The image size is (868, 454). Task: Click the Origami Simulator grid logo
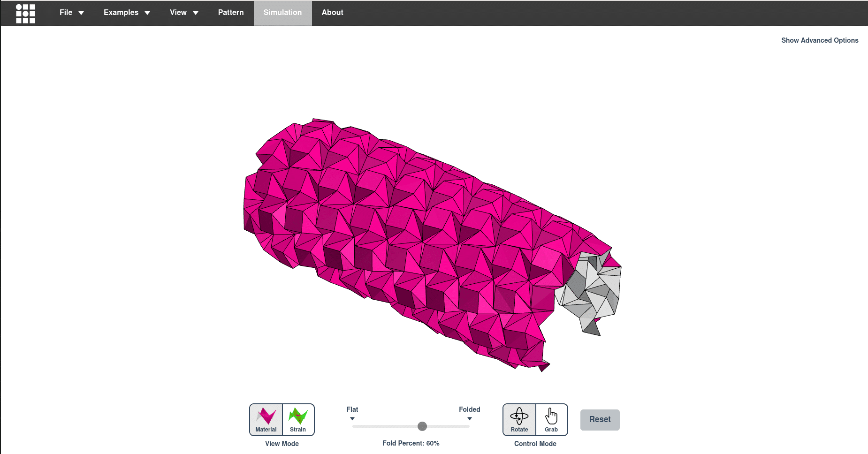click(25, 13)
